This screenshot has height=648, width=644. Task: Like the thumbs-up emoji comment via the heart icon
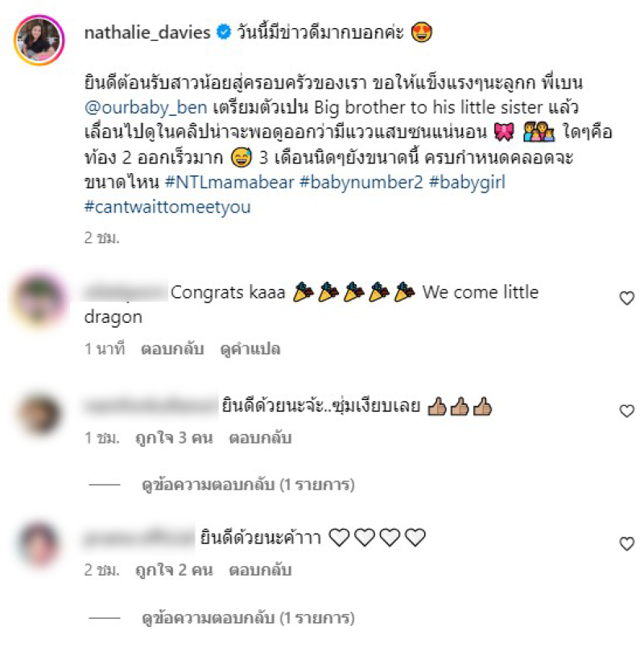point(626,411)
